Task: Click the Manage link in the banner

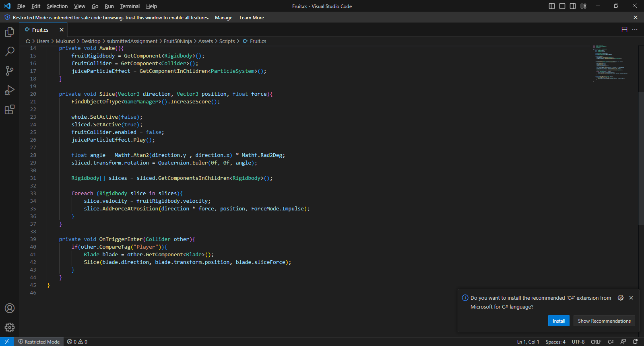Action: (x=223, y=18)
